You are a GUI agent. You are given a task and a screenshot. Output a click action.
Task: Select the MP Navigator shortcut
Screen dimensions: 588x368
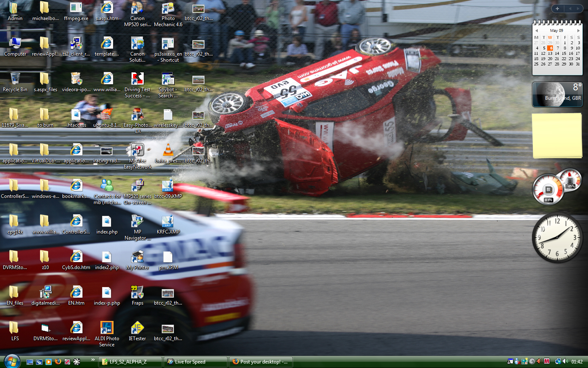pos(137,228)
